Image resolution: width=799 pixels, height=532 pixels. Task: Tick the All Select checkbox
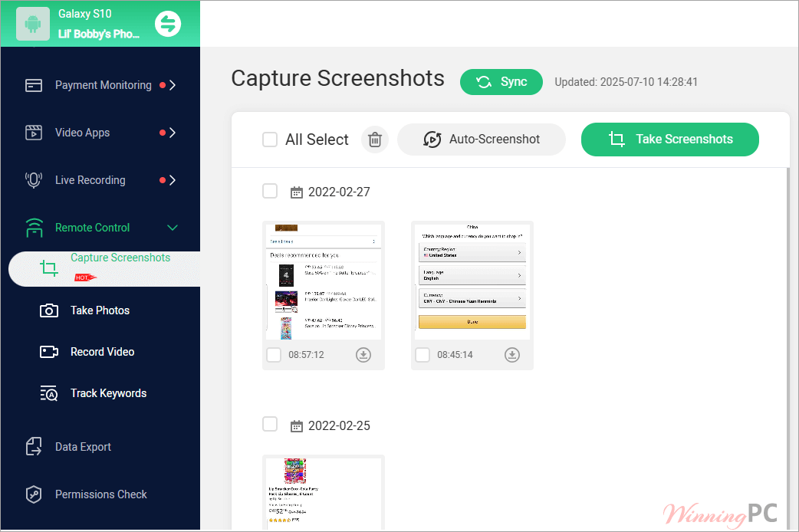tap(270, 140)
